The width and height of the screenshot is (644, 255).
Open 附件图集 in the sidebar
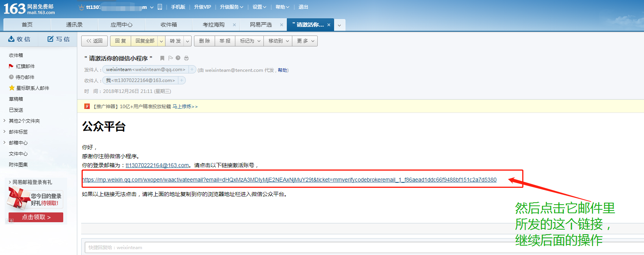coord(18,164)
